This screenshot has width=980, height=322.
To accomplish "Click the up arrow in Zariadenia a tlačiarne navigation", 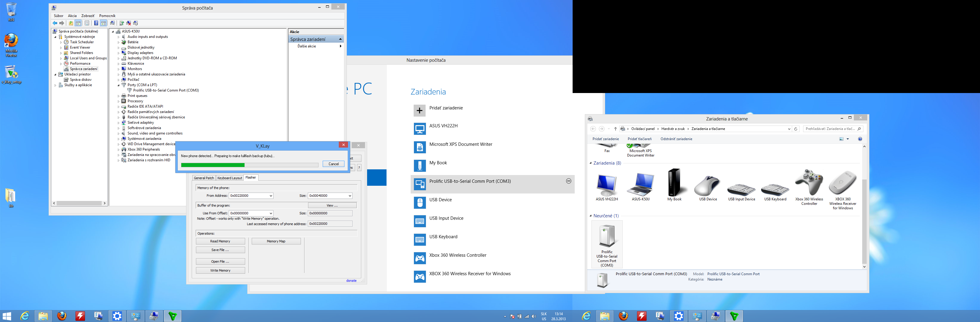I will pyautogui.click(x=615, y=129).
